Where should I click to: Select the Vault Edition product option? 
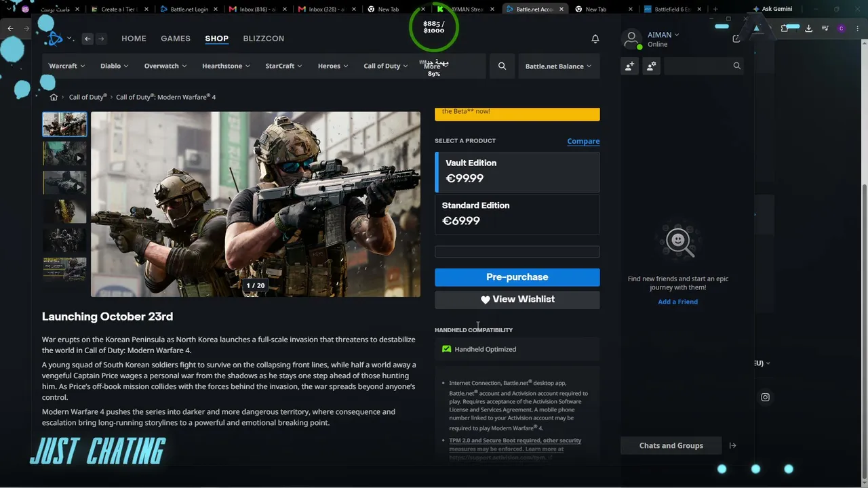(x=517, y=171)
